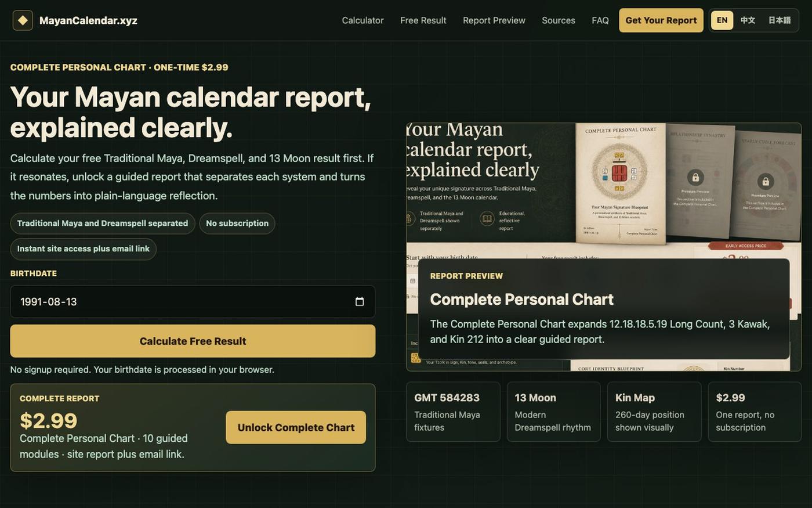Switch language to 中文
The height and width of the screenshot is (508, 812).
pyautogui.click(x=748, y=20)
